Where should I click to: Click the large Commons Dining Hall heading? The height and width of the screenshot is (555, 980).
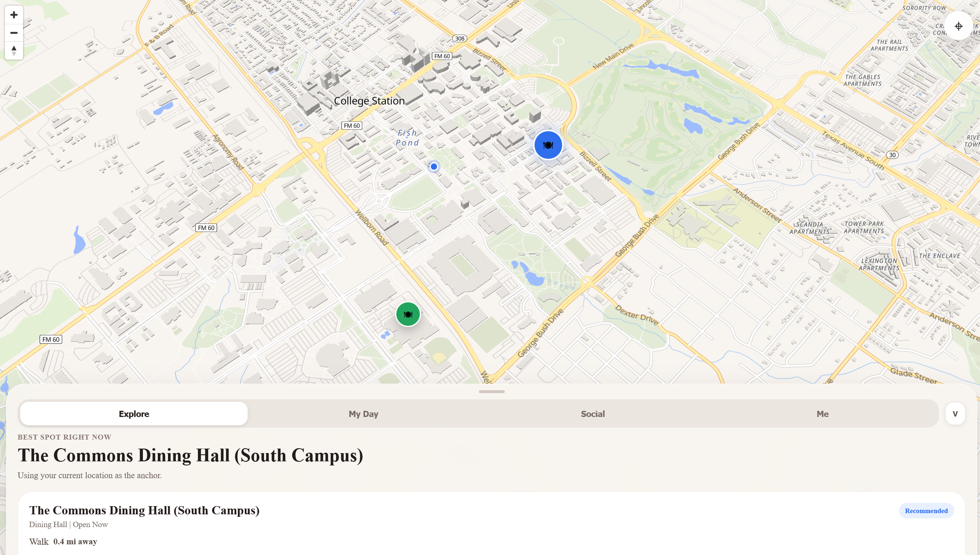pos(190,456)
